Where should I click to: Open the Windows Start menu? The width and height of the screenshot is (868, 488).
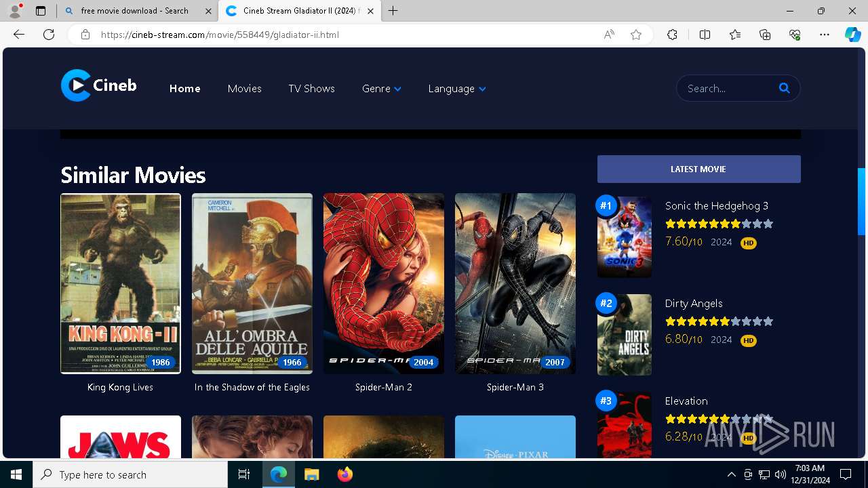16,474
